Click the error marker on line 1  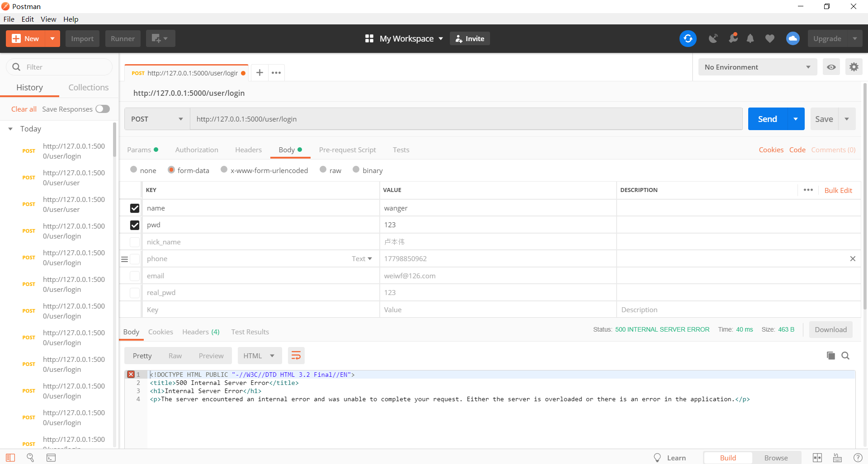tap(131, 374)
